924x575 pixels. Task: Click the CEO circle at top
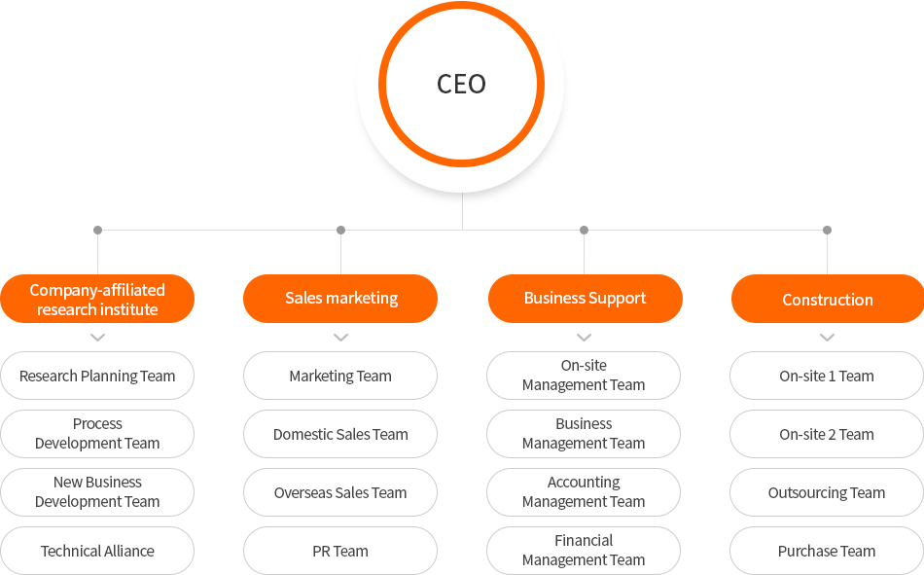tap(461, 85)
